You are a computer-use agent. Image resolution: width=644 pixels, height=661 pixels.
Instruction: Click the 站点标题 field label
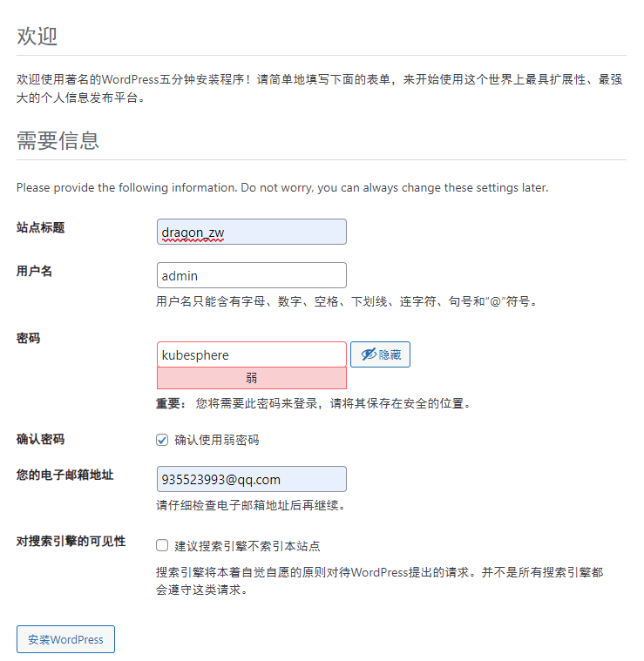(x=40, y=227)
